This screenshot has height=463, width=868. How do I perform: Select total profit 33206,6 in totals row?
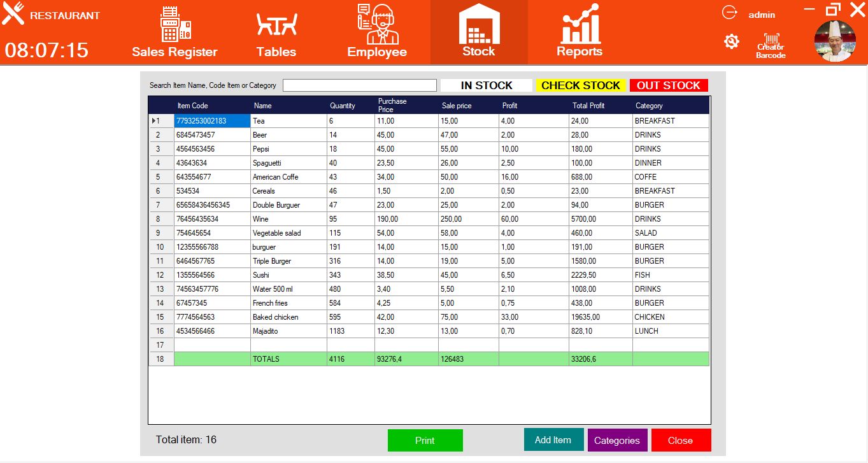[601, 359]
